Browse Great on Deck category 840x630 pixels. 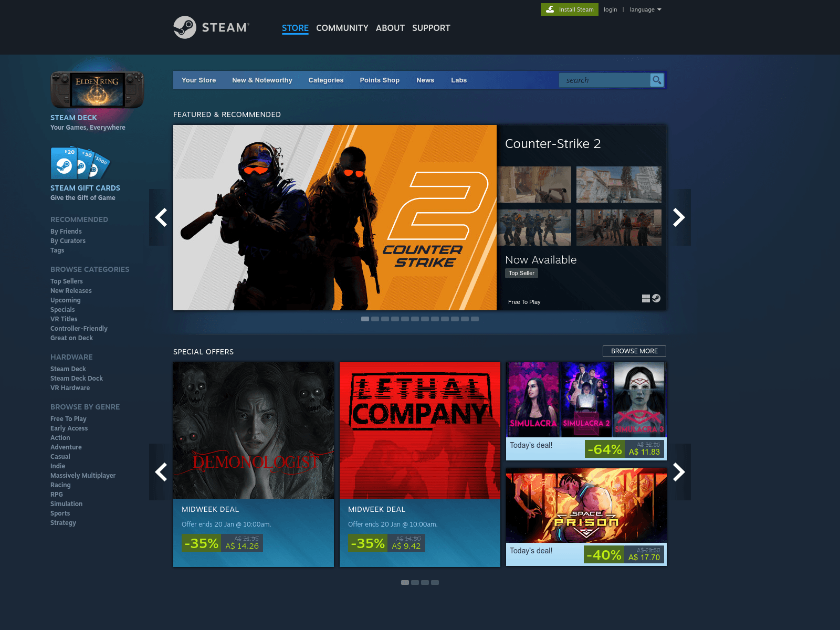(71, 338)
